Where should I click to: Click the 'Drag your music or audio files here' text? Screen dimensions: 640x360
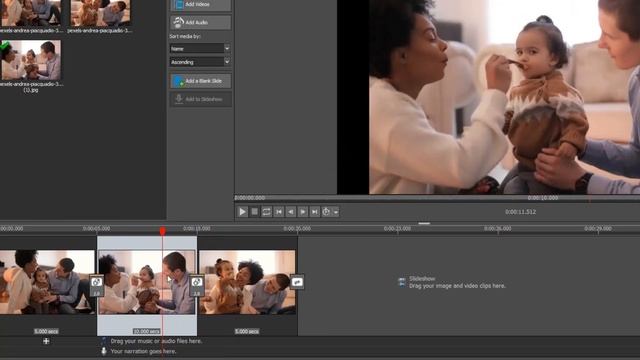click(156, 341)
